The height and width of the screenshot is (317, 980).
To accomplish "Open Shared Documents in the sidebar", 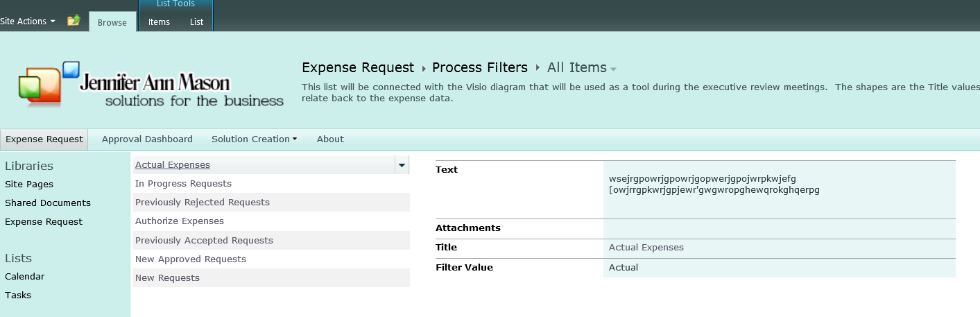I will point(48,203).
